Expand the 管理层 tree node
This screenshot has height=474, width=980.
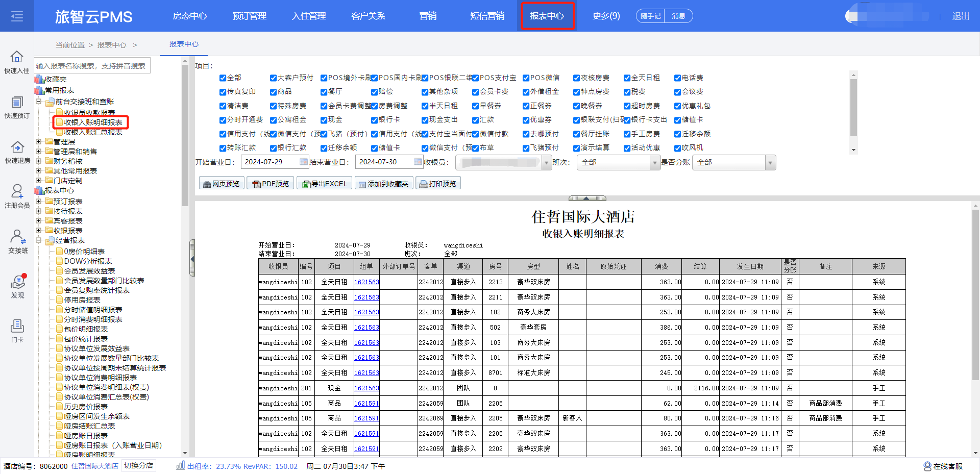[38, 141]
